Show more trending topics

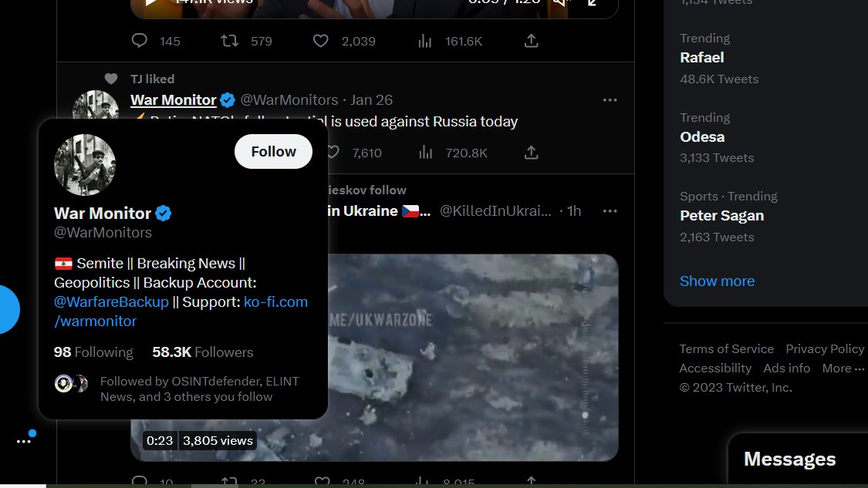(x=717, y=281)
